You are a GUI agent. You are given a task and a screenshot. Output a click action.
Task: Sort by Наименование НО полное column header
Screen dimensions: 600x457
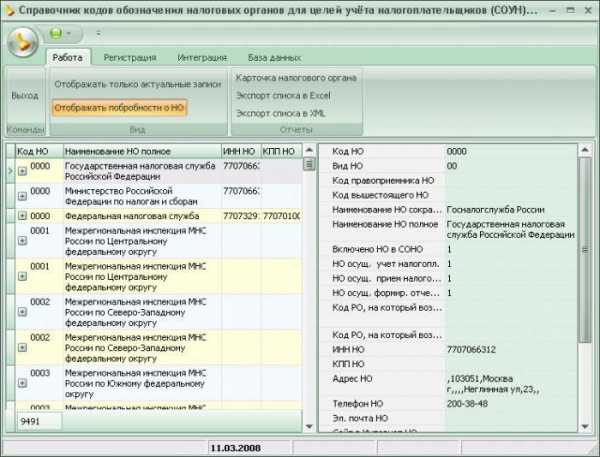click(x=140, y=150)
